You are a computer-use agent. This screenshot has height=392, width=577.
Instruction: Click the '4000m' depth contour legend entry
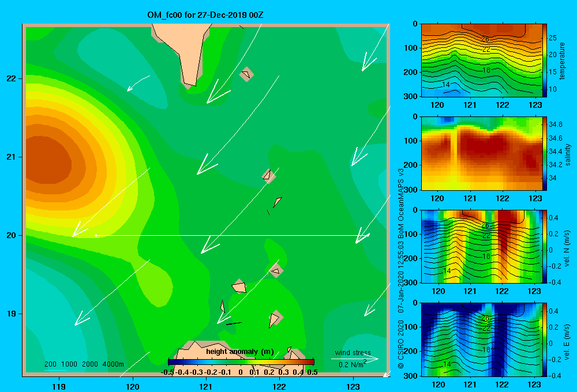click(x=113, y=364)
